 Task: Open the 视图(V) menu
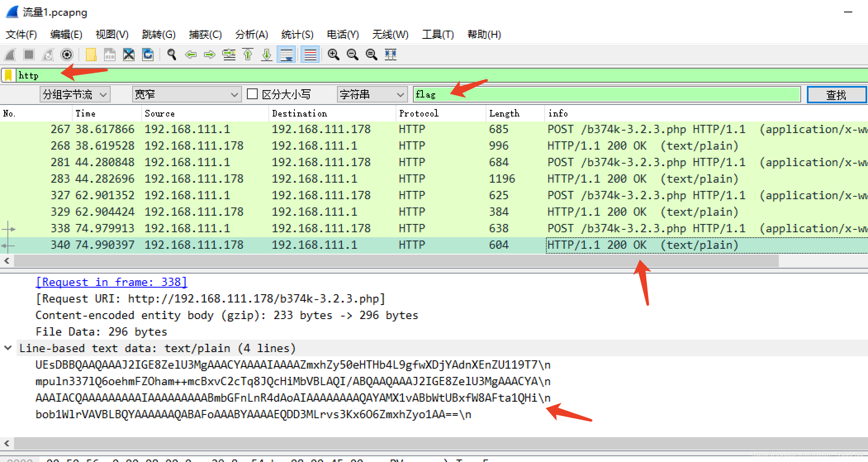(x=112, y=35)
